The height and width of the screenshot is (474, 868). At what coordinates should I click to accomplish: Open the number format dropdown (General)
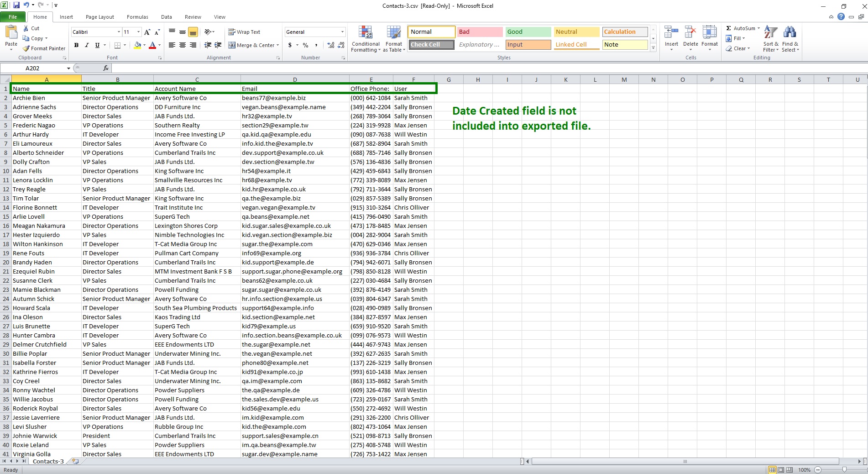[342, 32]
